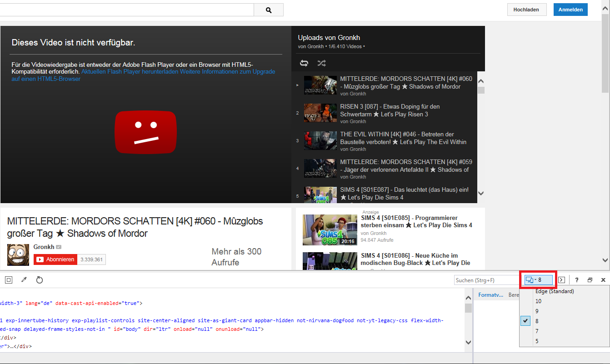Click the Suchen (Strg+F) search field

486,280
